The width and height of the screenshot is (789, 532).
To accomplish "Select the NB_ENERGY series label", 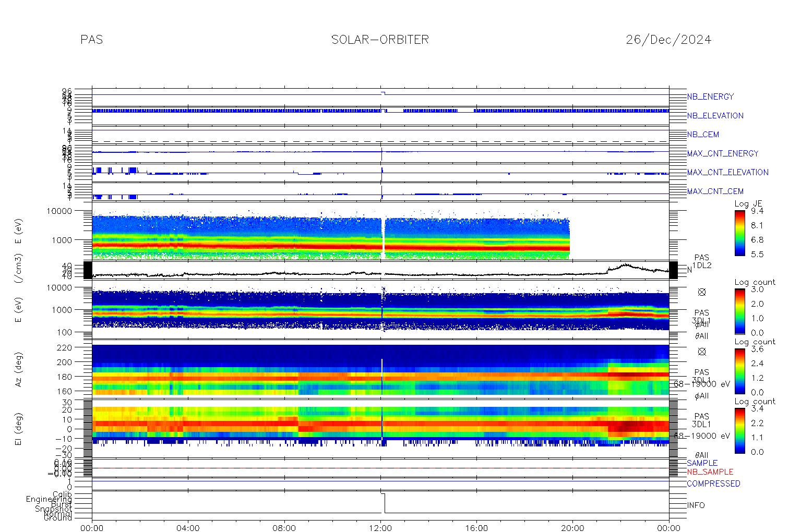I will 710,96.
